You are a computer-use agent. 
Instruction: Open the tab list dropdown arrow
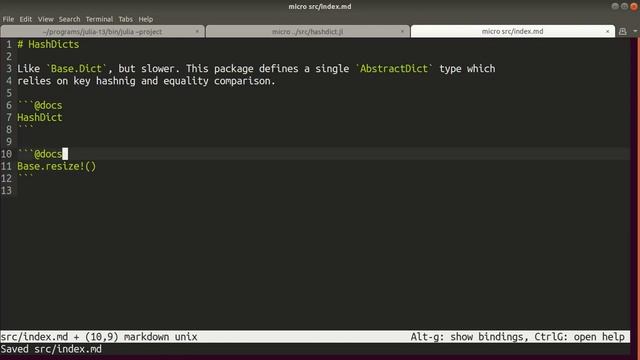click(635, 31)
